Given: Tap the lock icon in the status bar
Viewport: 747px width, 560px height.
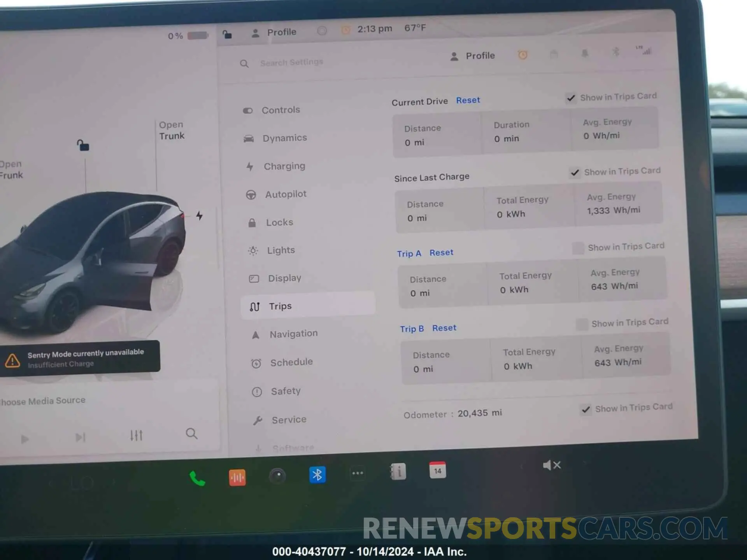Looking at the screenshot, I should click(x=227, y=35).
